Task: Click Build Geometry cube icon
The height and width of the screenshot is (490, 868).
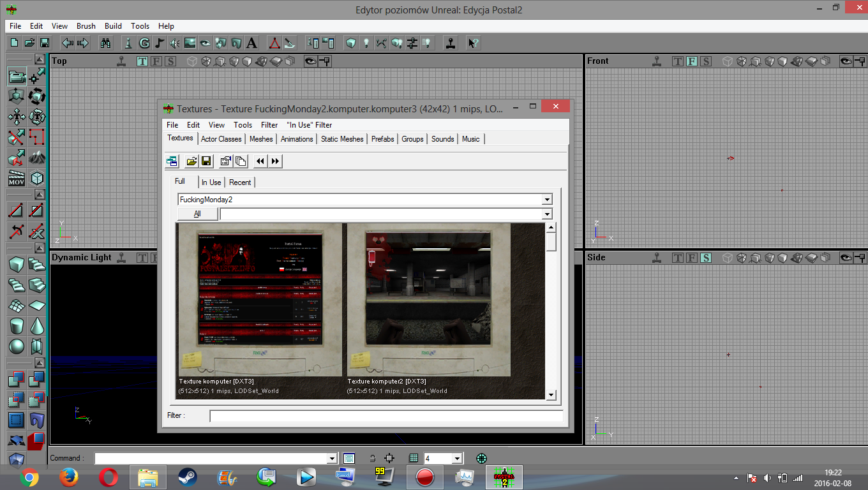Action: pos(350,43)
